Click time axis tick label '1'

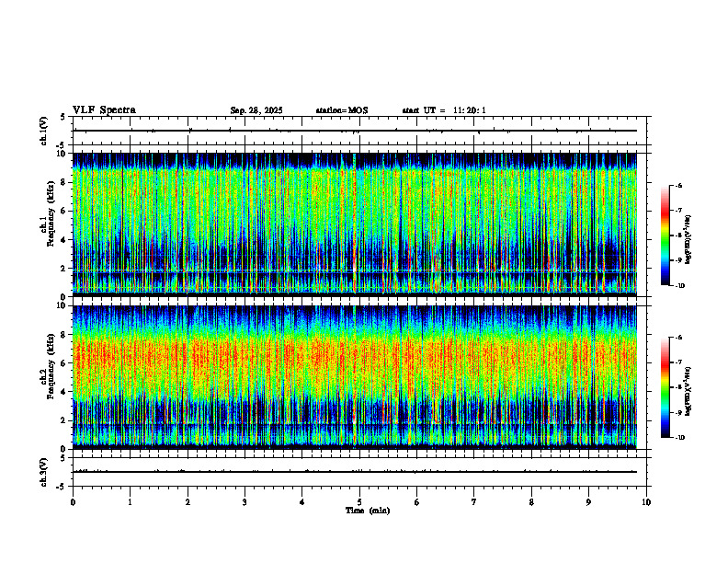tap(130, 502)
